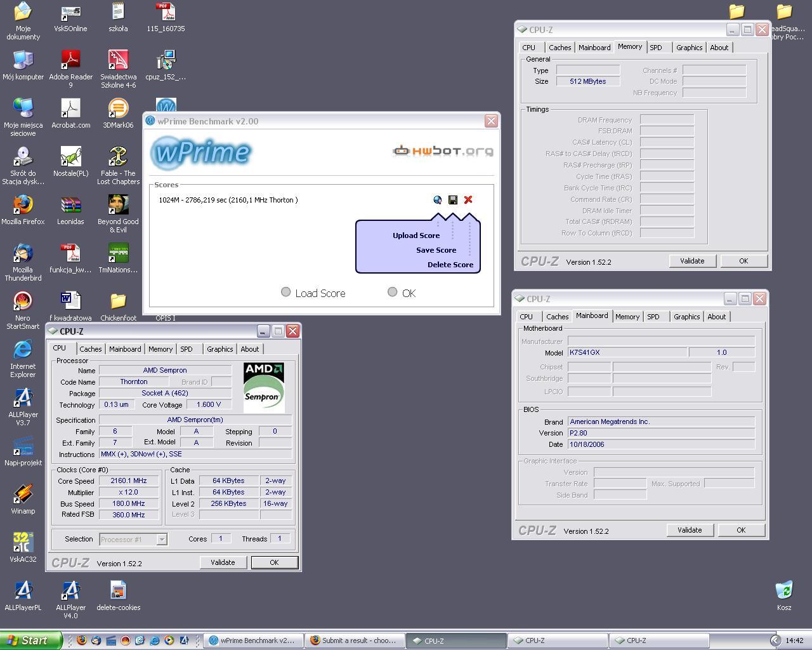Open Fable - The Lost Chapters icon
Screen dimensions: 812x650
coord(118,166)
